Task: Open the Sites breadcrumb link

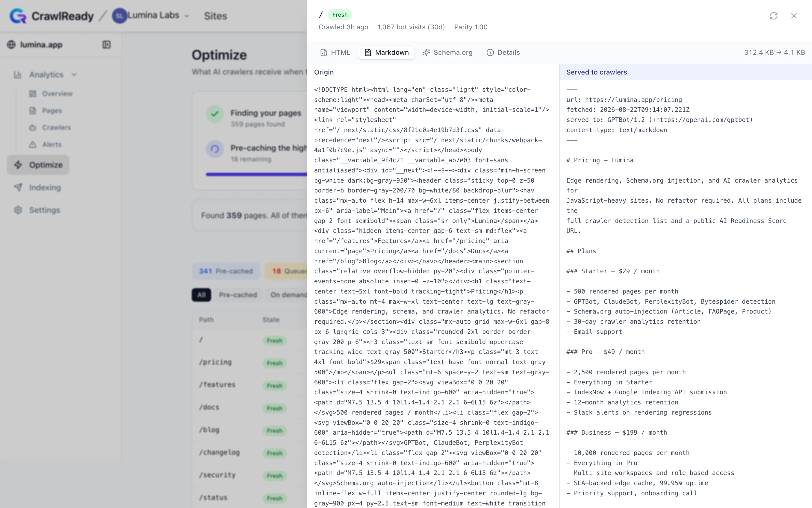Action: point(215,16)
